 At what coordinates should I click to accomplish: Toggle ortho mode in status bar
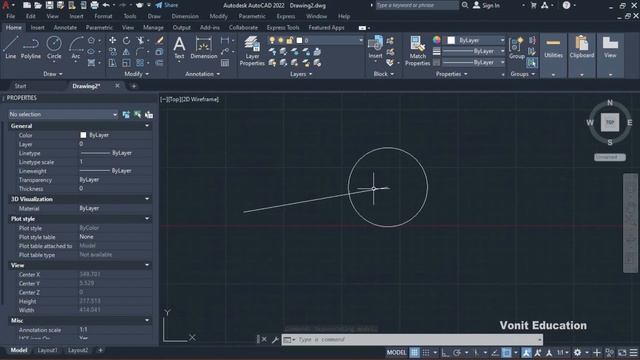tap(444, 352)
